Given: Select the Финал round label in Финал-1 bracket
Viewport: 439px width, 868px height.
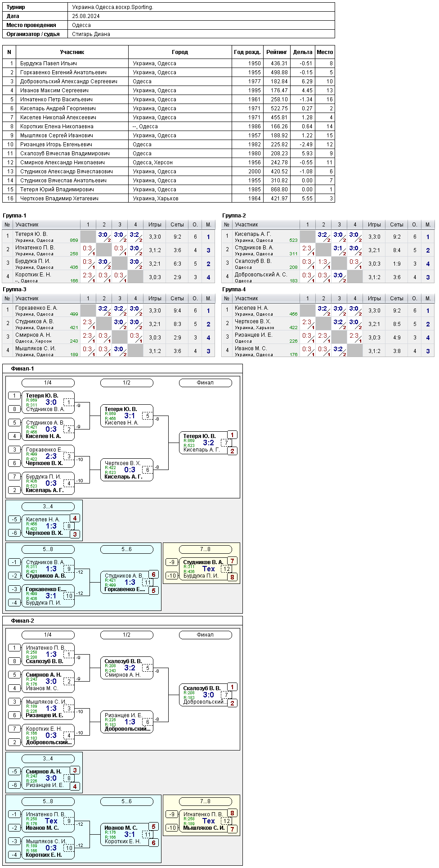Looking at the screenshot, I should (205, 383).
